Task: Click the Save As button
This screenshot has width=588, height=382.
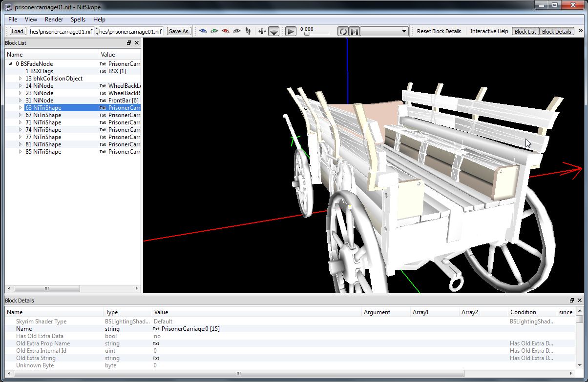Action: (178, 31)
